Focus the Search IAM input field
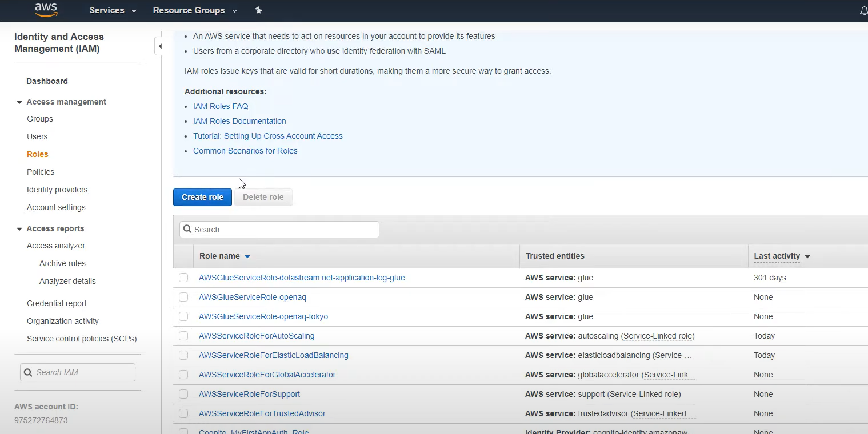This screenshot has height=434, width=868. 78,372
